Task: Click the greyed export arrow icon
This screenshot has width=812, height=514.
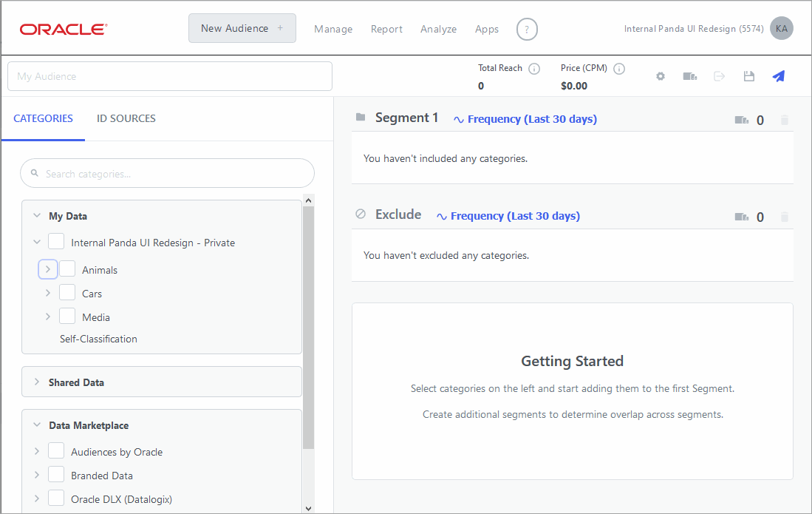Action: [x=720, y=76]
